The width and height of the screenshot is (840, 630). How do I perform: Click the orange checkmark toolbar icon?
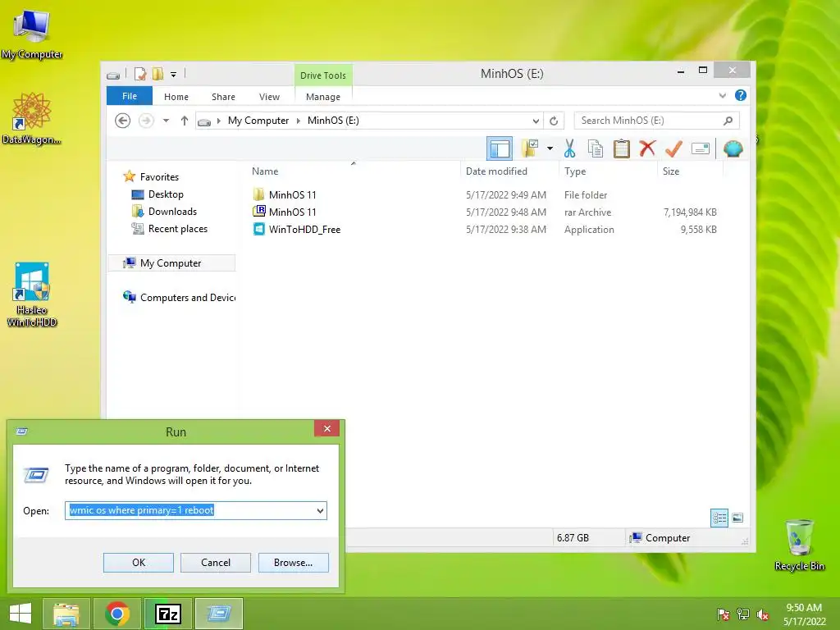(x=673, y=148)
